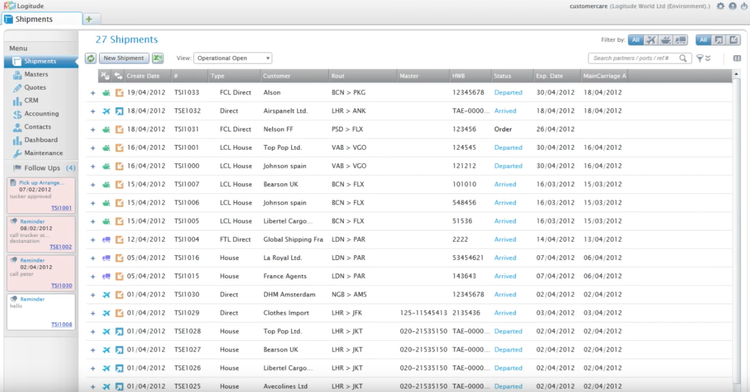The height and width of the screenshot is (392, 750).
Task: Open settings gear in top bar
Action: pos(720,6)
